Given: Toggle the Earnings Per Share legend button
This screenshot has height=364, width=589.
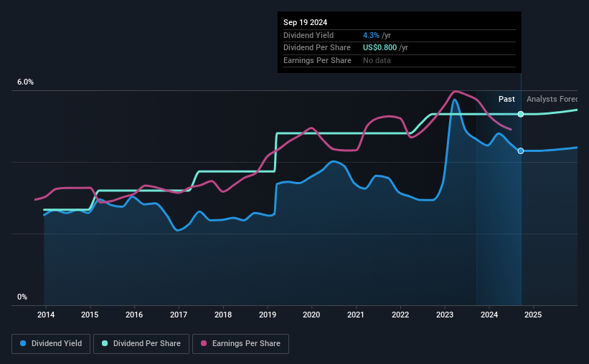Looking at the screenshot, I should coord(241,344).
